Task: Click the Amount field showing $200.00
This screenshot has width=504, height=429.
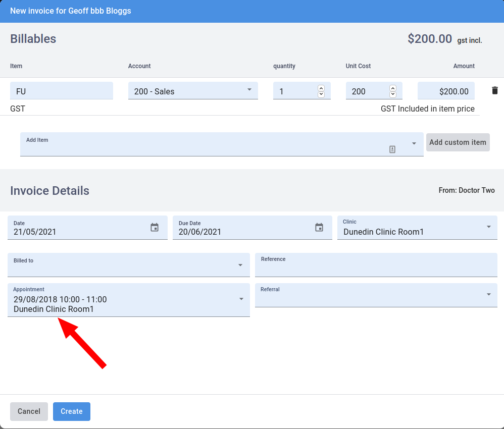Action: 447,90
